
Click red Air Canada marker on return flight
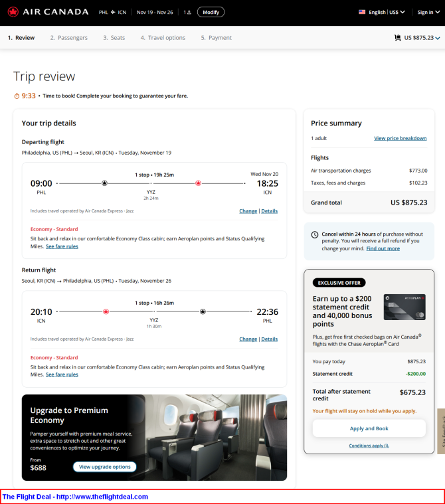(106, 311)
